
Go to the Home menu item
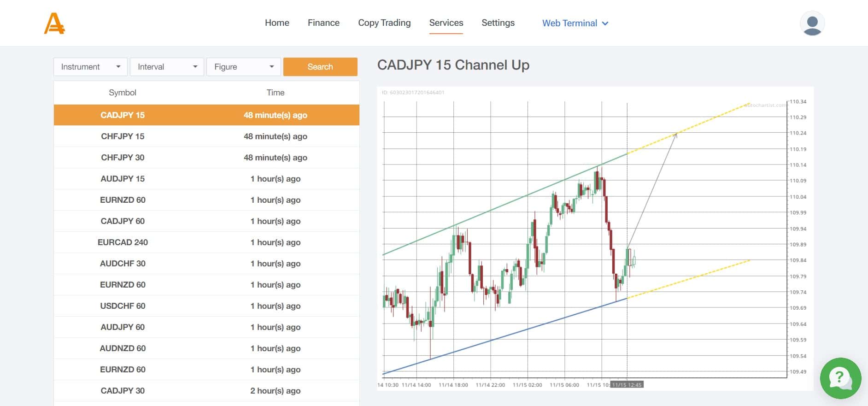pos(277,23)
